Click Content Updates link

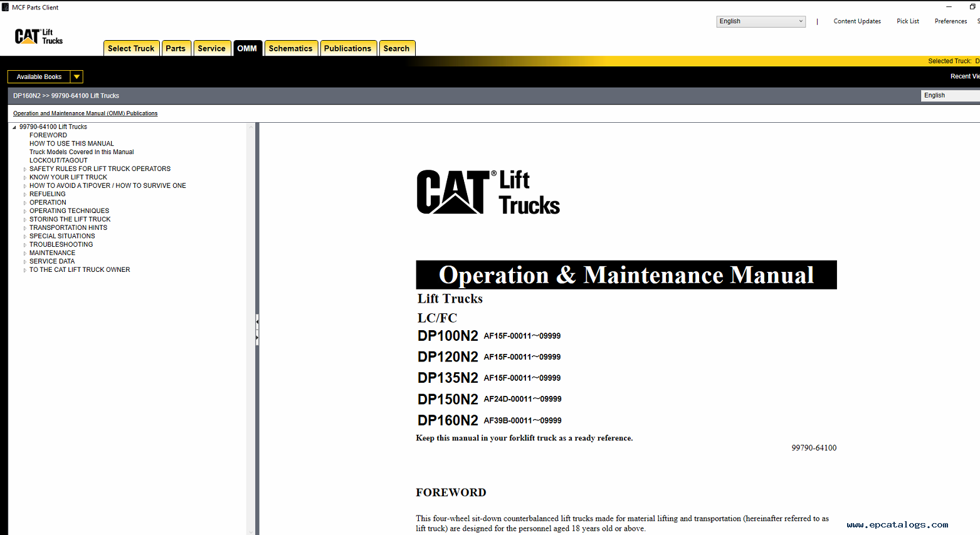(857, 21)
